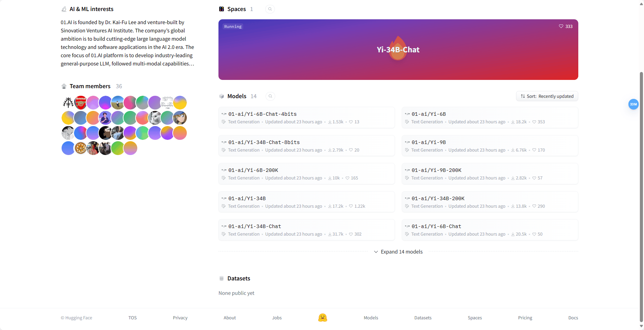Open the first tree-symbol team member avatar
This screenshot has height=330, width=644.
(68, 103)
